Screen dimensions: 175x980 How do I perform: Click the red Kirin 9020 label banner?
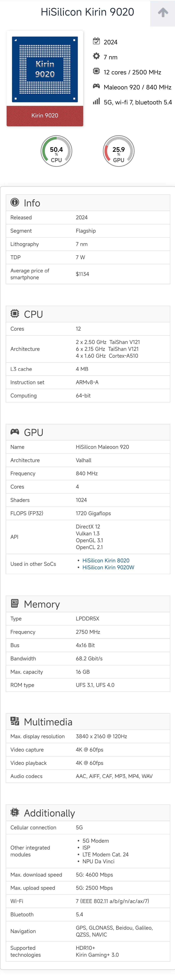click(45, 116)
